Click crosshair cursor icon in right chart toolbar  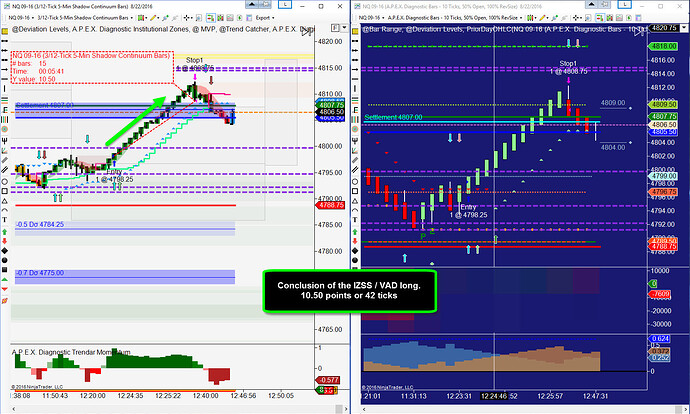[x=576, y=18]
